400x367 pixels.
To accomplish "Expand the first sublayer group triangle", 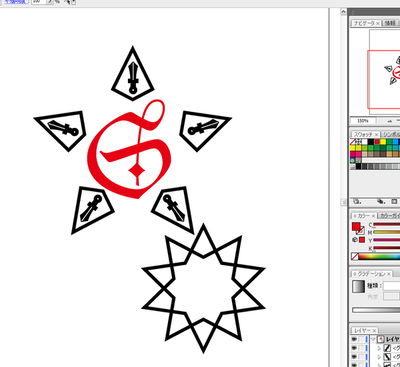I will pyautogui.click(x=379, y=348).
